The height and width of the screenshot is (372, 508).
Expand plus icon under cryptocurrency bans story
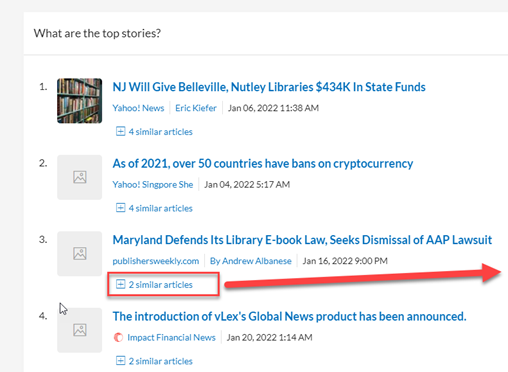click(x=120, y=208)
